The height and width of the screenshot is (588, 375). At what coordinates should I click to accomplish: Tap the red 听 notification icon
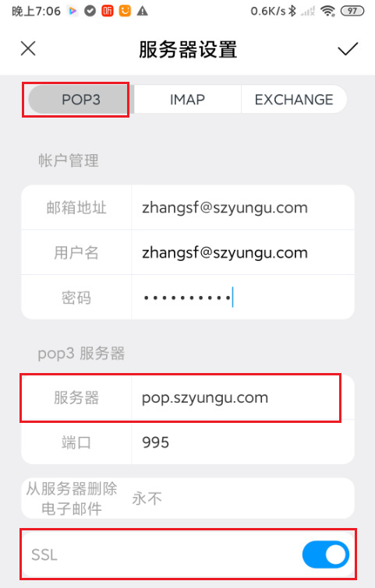[x=108, y=11]
